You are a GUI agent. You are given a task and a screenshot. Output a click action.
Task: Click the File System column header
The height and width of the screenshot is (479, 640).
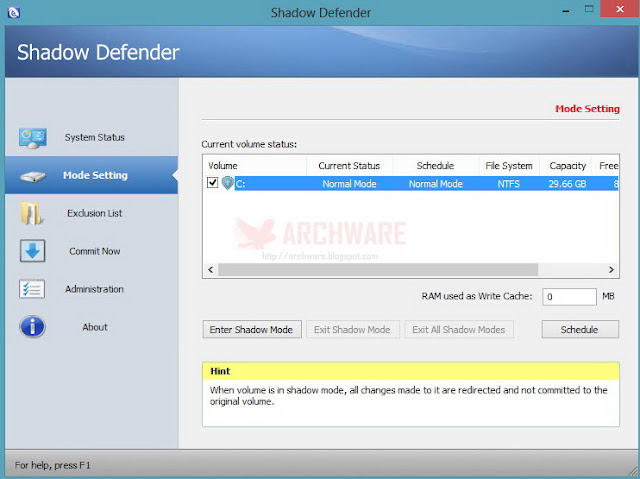coord(509,166)
